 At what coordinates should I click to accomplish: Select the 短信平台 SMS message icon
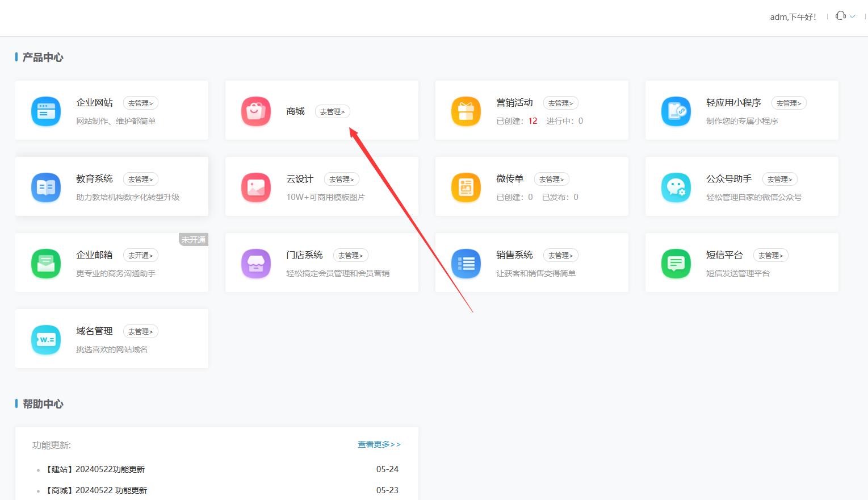[x=676, y=264]
